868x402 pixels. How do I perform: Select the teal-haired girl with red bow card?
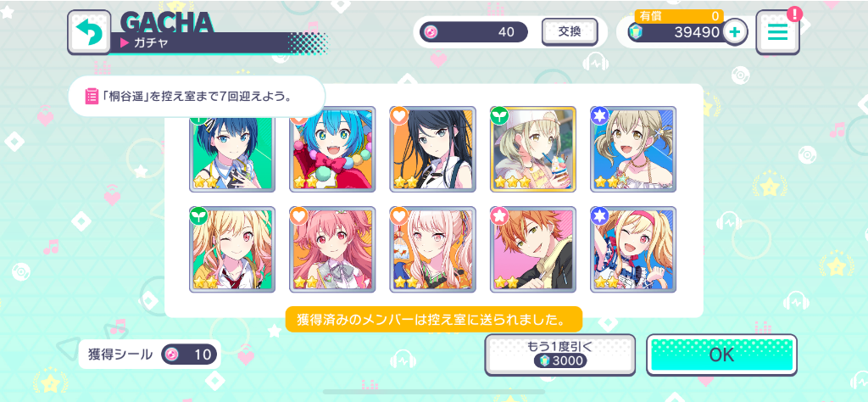tap(332, 149)
